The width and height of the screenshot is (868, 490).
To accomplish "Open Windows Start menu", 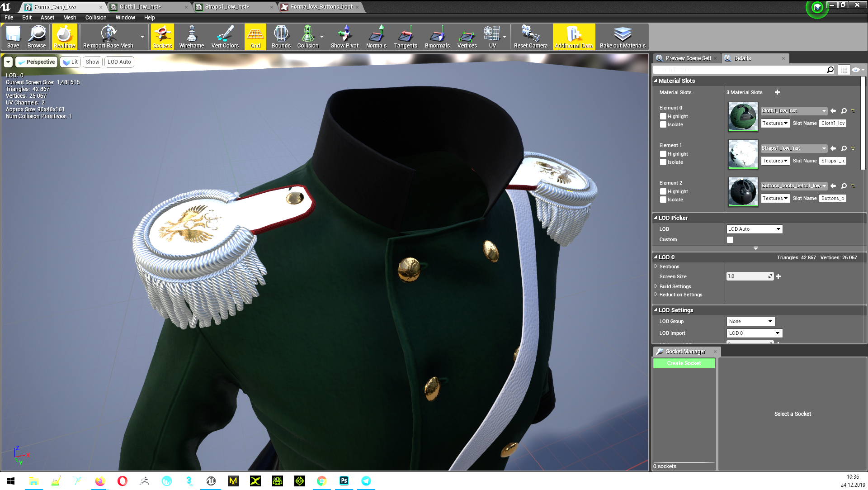I will coord(11,480).
